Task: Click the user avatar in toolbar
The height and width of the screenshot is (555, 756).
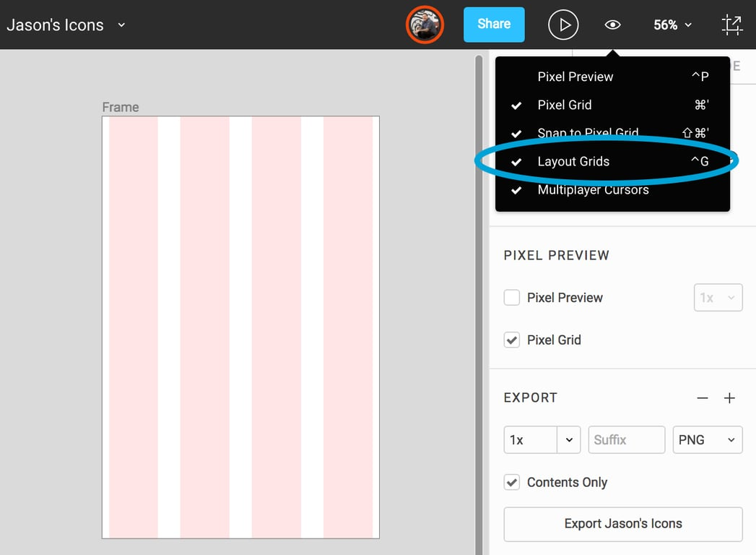Action: (425, 25)
